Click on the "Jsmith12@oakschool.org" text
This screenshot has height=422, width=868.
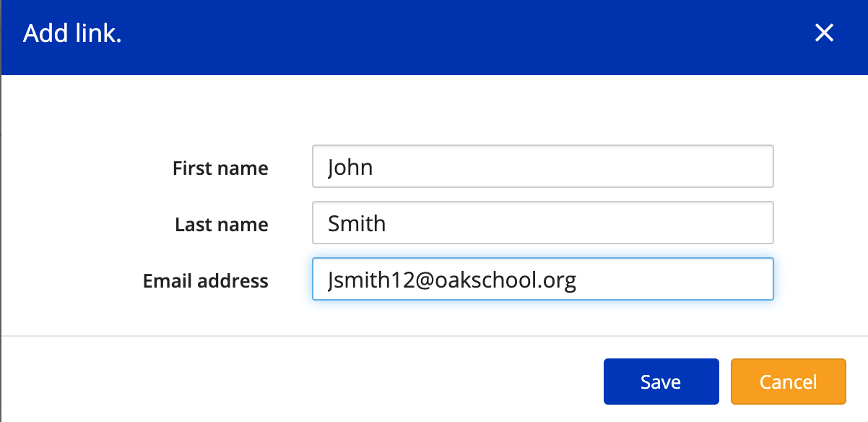[451, 280]
